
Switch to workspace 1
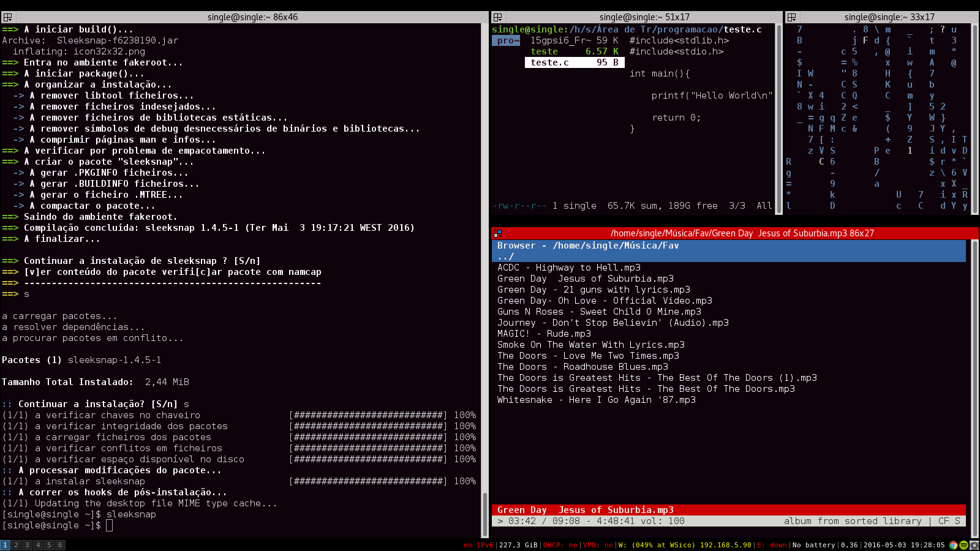click(5, 545)
